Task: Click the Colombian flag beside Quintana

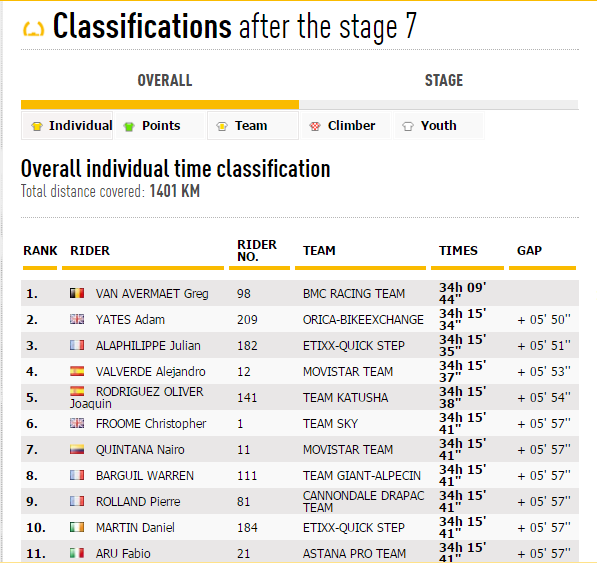Action: click(77, 449)
